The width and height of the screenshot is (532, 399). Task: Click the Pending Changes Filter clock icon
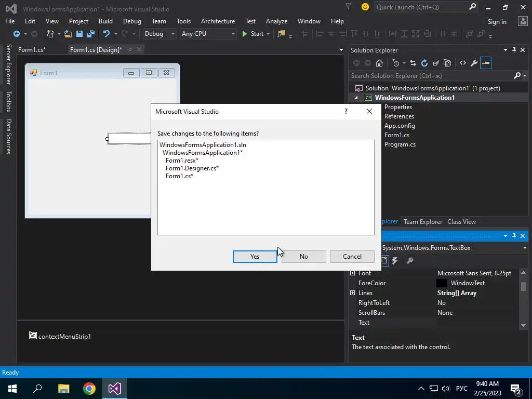pos(395,63)
